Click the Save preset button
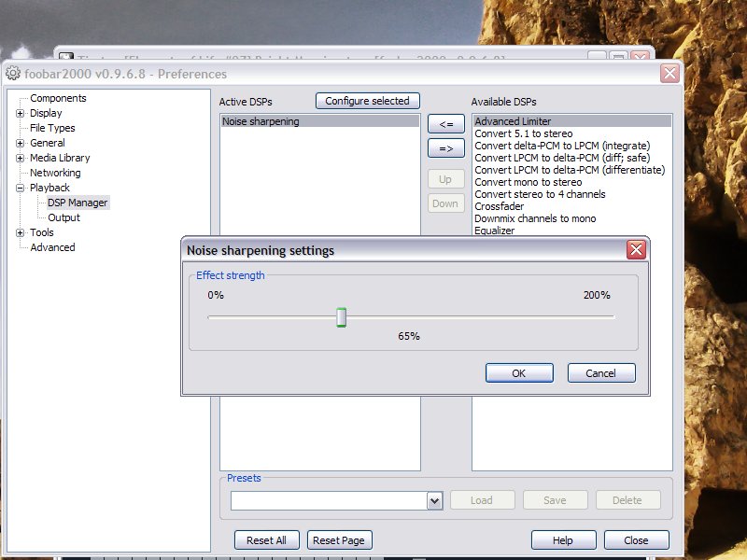 click(x=555, y=500)
